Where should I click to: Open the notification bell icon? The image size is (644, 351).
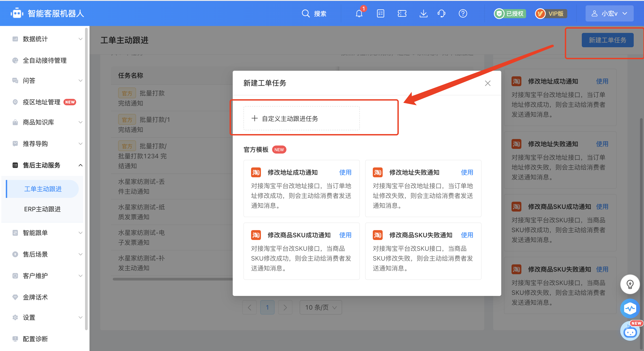pyautogui.click(x=359, y=13)
